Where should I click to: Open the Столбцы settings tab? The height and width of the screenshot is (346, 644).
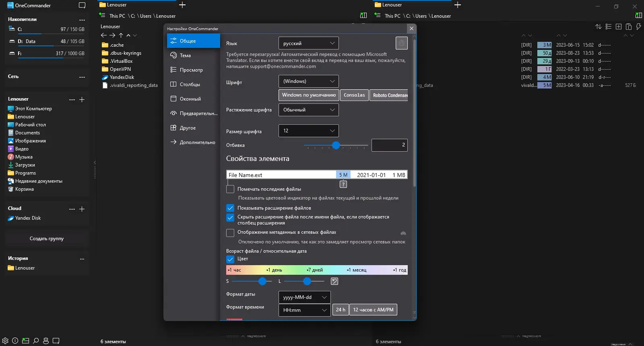(194, 84)
